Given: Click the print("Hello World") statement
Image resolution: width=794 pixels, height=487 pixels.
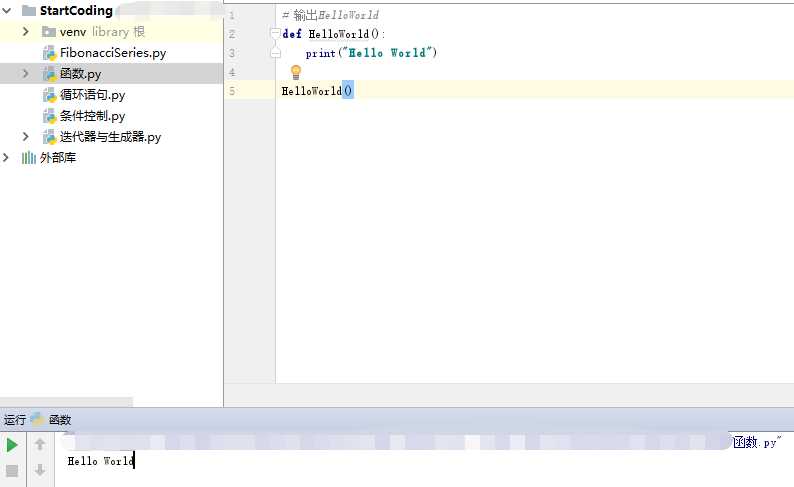Looking at the screenshot, I should click(371, 53).
